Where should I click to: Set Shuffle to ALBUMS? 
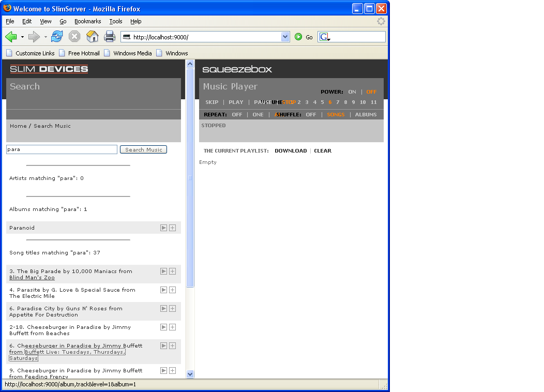(x=366, y=115)
